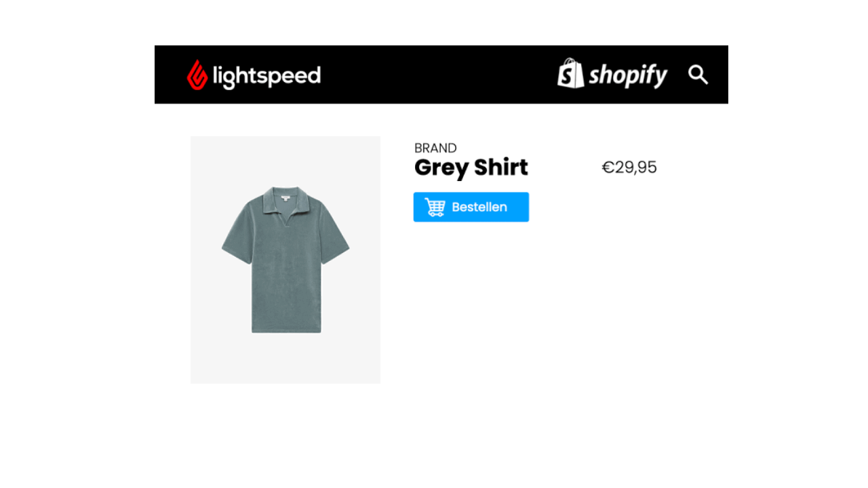Click the BRAND label above the title
Screen dimensions: 868x488
435,148
